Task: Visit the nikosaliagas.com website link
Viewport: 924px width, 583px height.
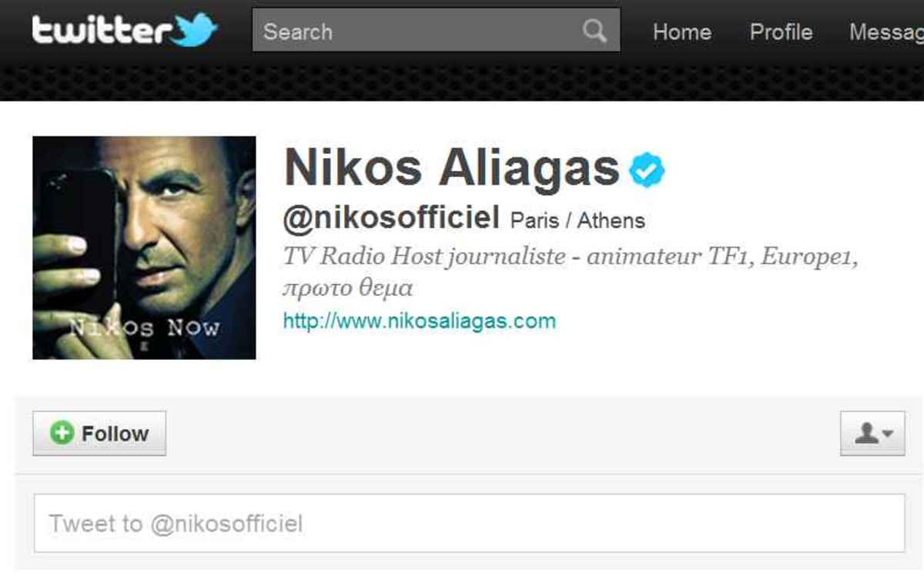Action: point(420,320)
